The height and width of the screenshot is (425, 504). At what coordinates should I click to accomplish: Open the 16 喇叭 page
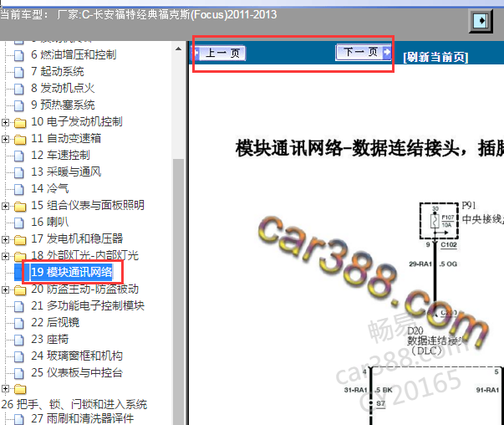click(49, 222)
